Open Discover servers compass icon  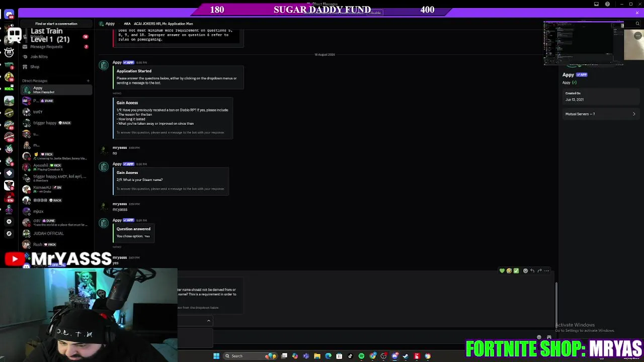pyautogui.click(x=9, y=233)
